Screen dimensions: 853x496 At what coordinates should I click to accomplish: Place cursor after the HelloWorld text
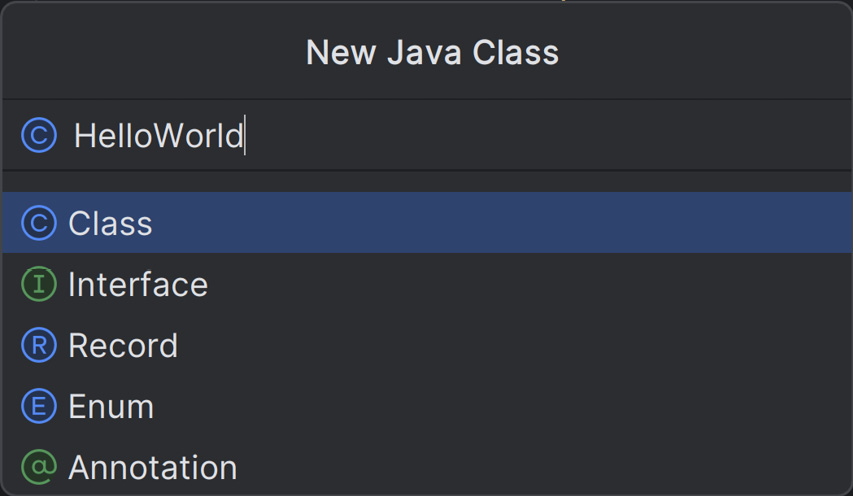coord(245,135)
